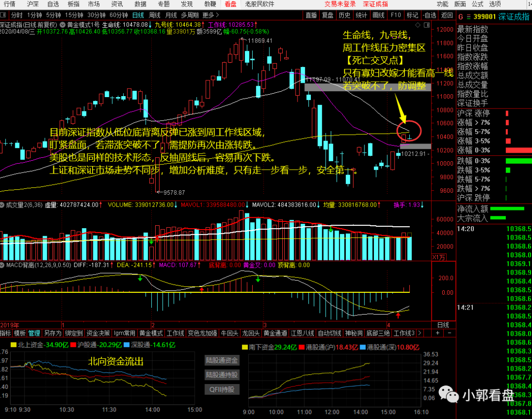
Task: Open the 选项 menu
Action: tap(495, 4)
